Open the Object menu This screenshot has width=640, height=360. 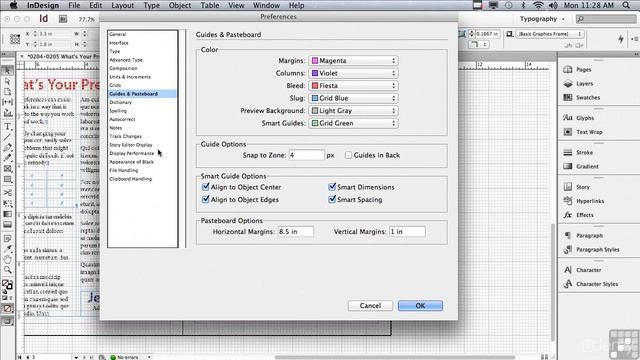click(180, 5)
